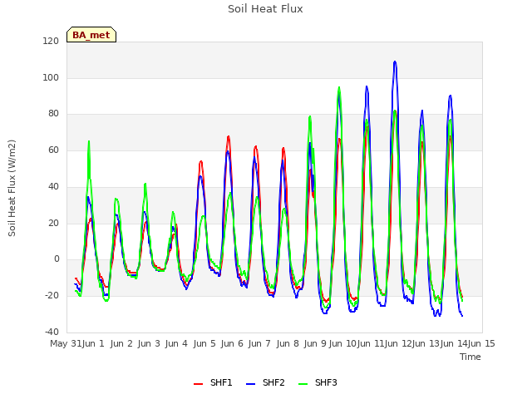Click the green SHF3 legend swatch

pos(303,384)
